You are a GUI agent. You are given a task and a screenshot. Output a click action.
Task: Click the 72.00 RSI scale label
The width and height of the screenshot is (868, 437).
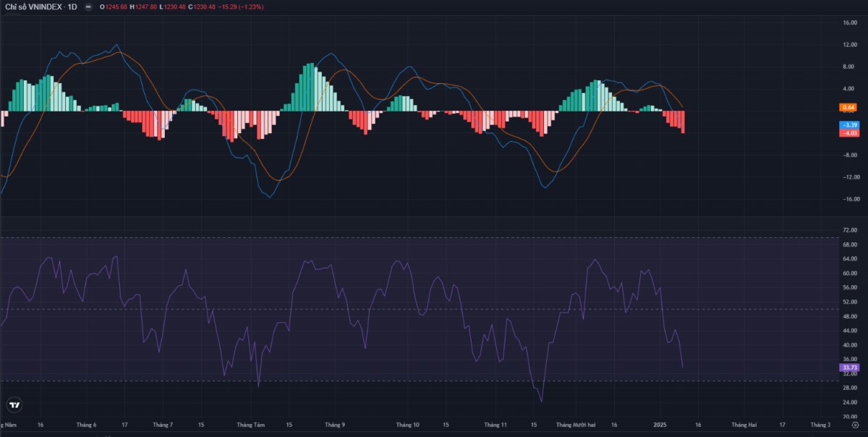click(849, 230)
